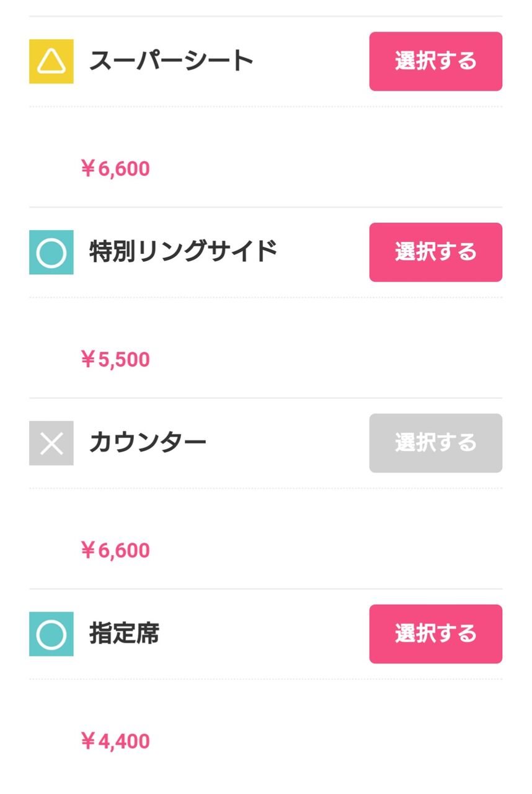The image size is (532, 794).
Task: Tap the 特別リングサイド seat name
Action: click(183, 252)
